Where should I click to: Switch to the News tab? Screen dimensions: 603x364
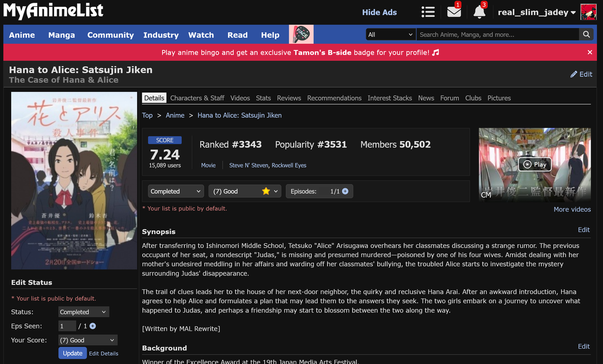[426, 98]
